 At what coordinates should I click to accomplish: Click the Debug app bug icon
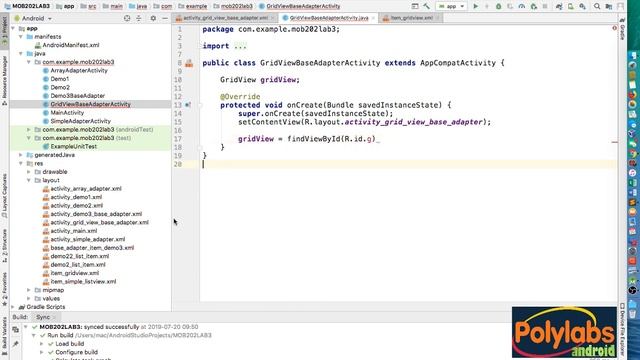click(498, 6)
